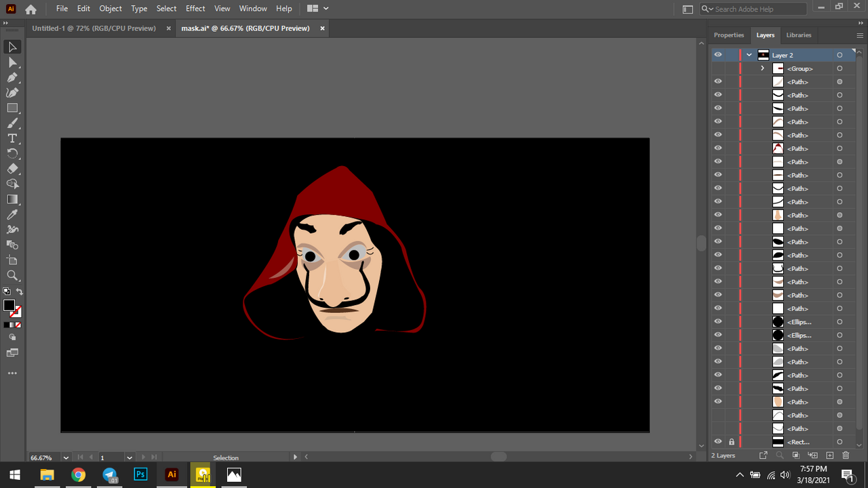Unlock the <Rect...> sublayer
Image resolution: width=868 pixels, height=488 pixels.
(x=732, y=442)
